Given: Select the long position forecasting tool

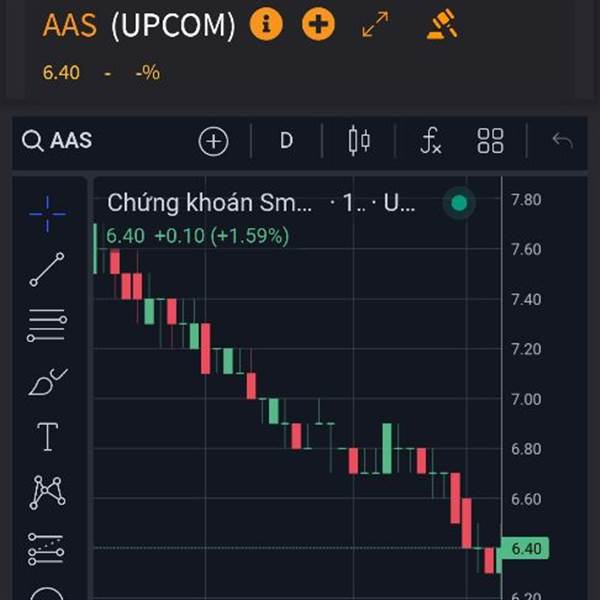Looking at the screenshot, I should coord(46,549).
